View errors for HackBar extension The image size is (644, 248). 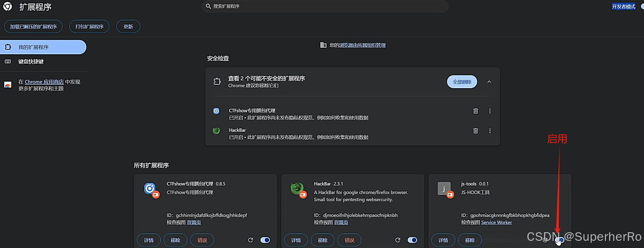click(x=349, y=240)
